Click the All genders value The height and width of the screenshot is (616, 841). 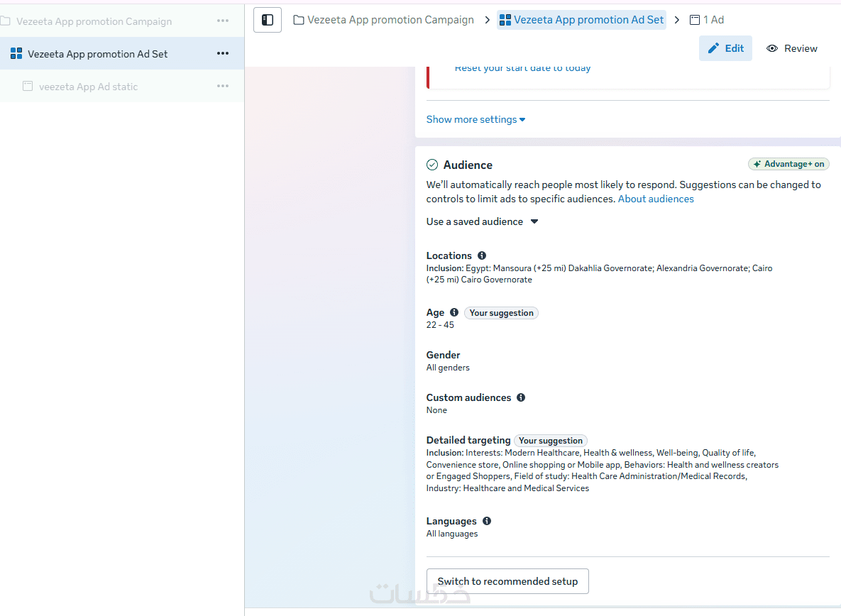pyautogui.click(x=448, y=368)
